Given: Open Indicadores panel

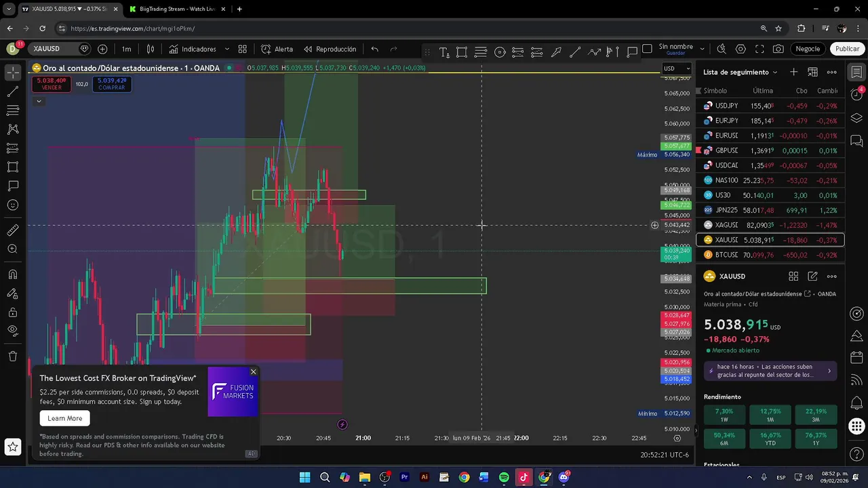Looking at the screenshot, I should (x=193, y=49).
